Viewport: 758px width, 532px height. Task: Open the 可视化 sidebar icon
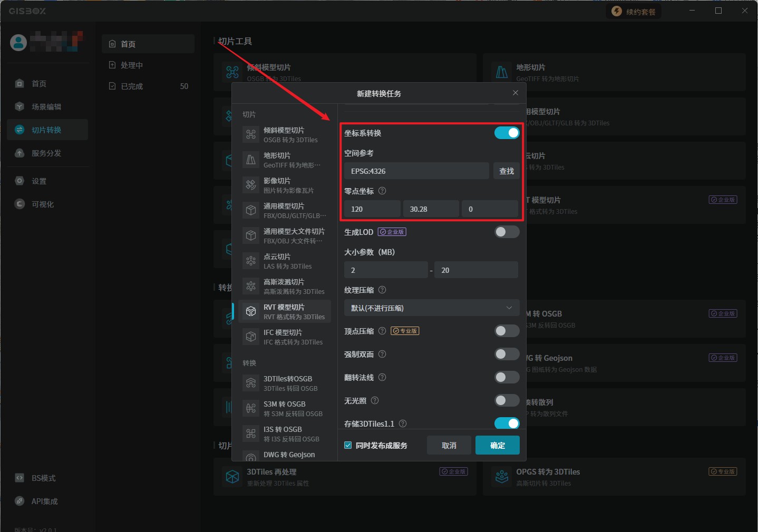tap(20, 204)
